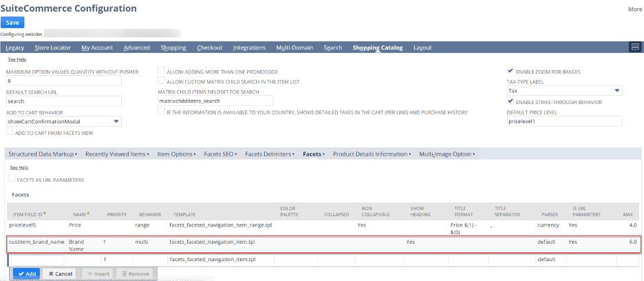
Task: Go to the My Account tab
Action: [97, 48]
